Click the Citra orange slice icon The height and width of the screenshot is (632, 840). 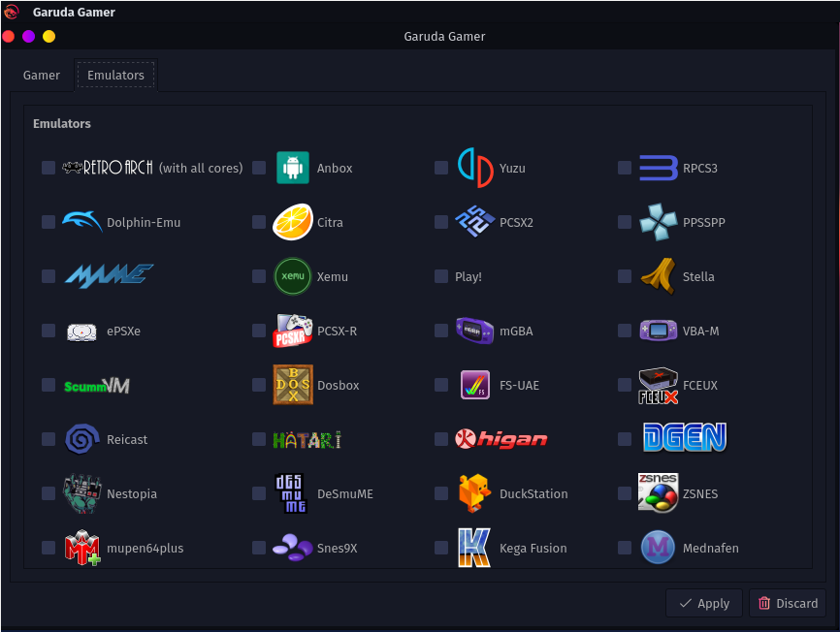coord(293,222)
